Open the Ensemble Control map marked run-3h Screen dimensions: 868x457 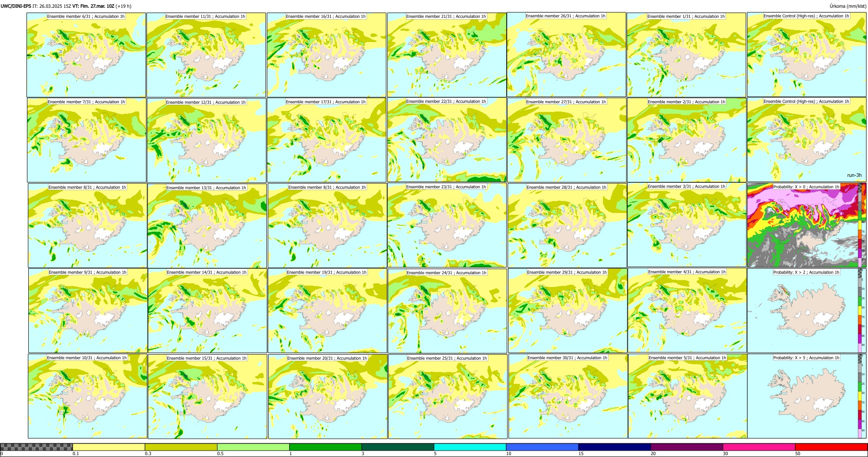click(806, 140)
